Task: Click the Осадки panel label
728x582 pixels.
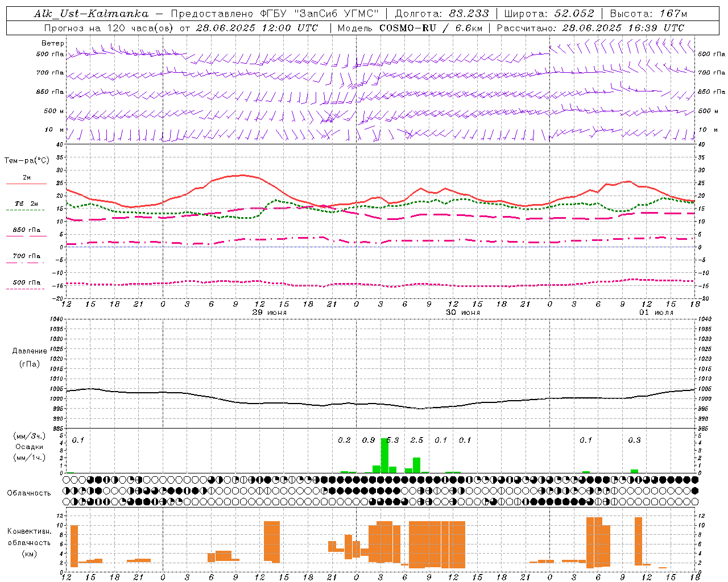Action: (30, 447)
